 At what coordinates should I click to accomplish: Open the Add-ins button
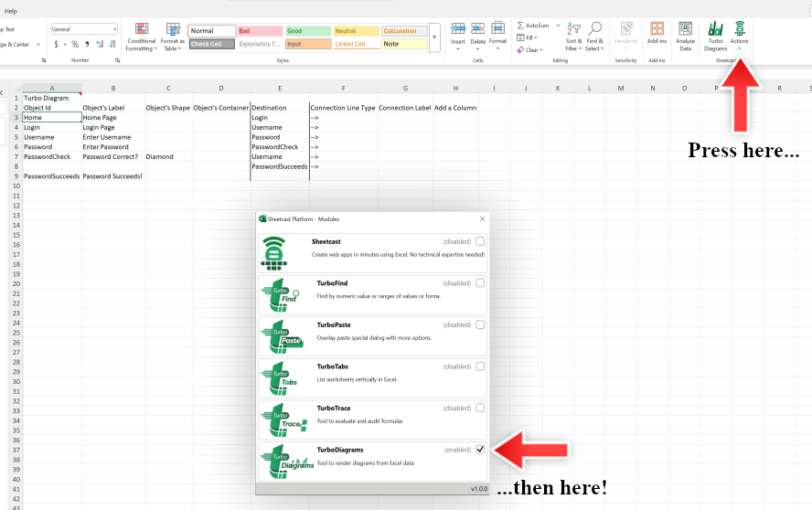click(x=657, y=32)
